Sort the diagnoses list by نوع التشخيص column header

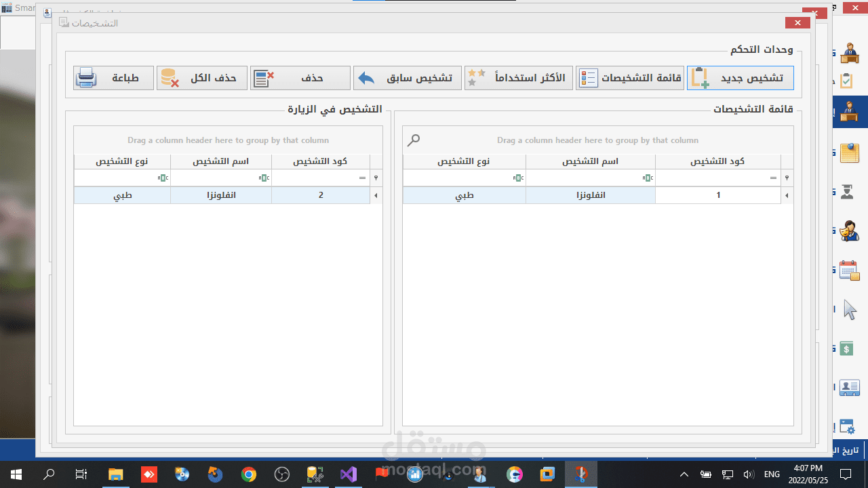tap(465, 161)
